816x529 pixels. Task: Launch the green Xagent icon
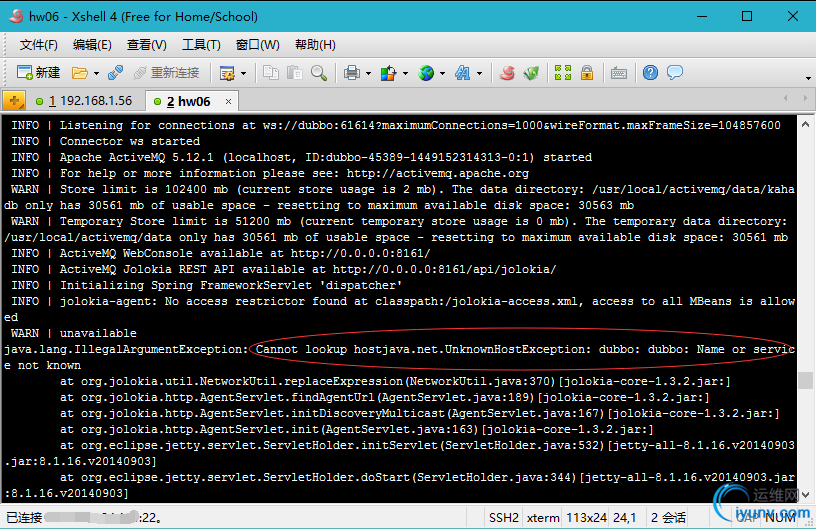(531, 73)
